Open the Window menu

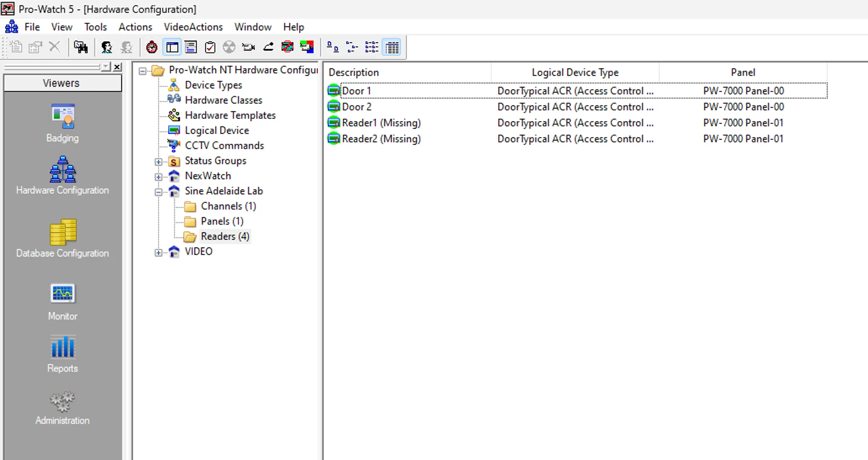pos(253,27)
